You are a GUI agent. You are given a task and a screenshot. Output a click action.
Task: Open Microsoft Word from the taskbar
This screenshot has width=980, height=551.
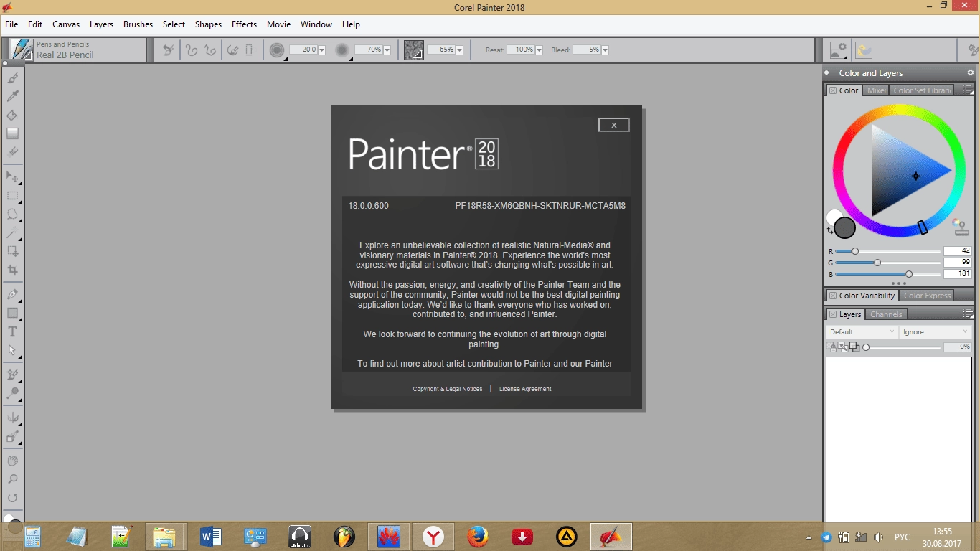pyautogui.click(x=210, y=536)
